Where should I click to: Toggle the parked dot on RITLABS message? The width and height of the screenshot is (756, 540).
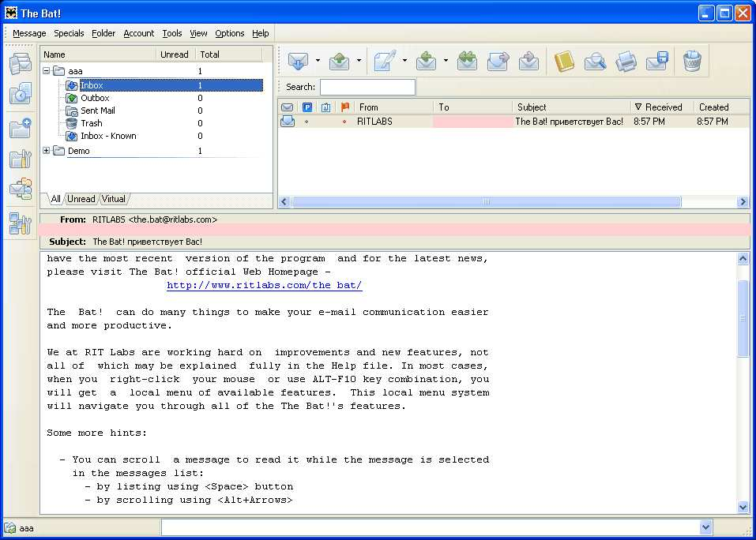pos(307,122)
